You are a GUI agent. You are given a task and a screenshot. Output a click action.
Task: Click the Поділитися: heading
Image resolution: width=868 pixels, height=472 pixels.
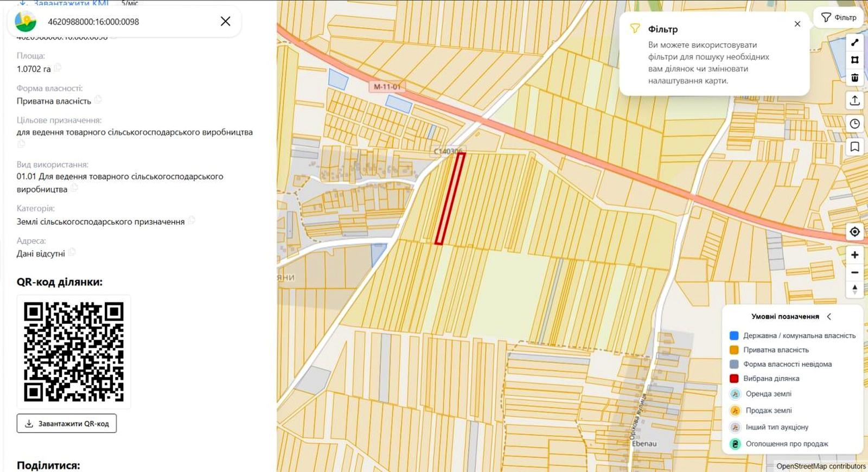click(48, 465)
